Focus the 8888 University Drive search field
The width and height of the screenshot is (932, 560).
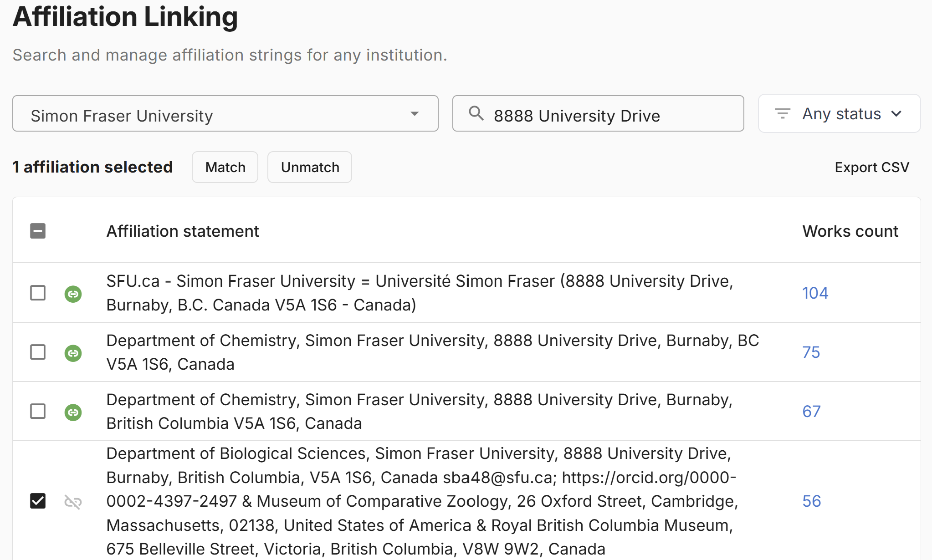click(x=598, y=113)
